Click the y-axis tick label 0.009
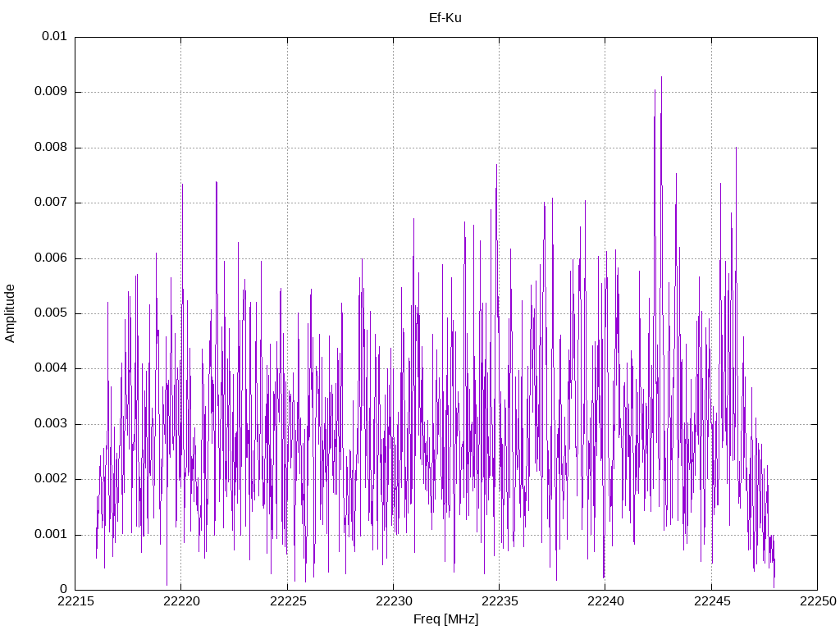 coord(51,92)
